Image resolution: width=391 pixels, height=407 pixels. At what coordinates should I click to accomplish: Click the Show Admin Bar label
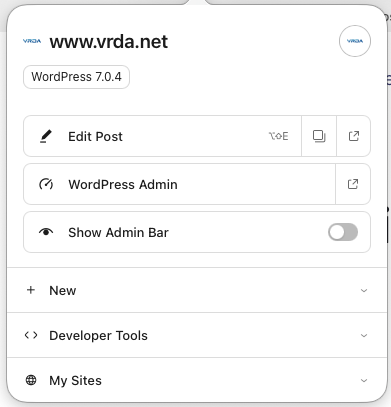point(118,232)
